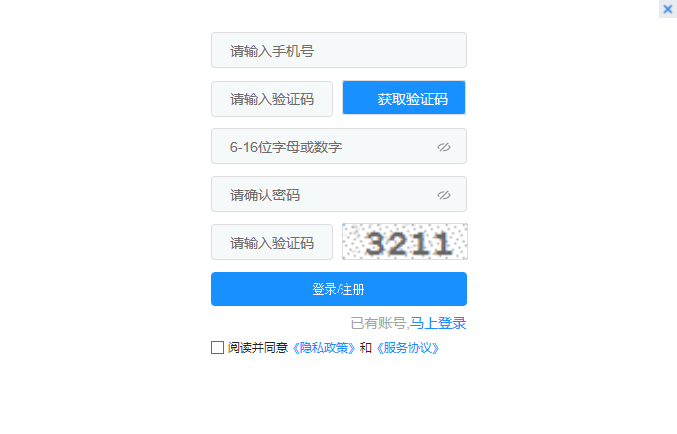677x434 pixels.
Task: Focus SMS code field beside 获取验证码
Action: 272,99
